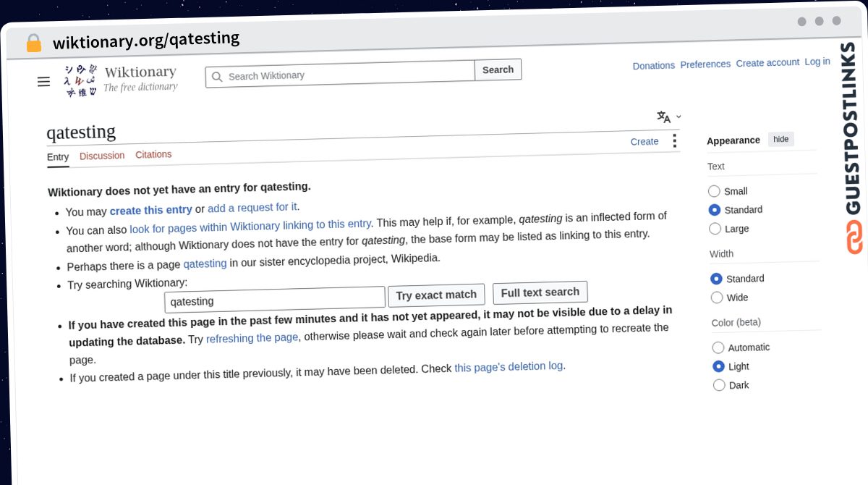Viewport: 868px width, 485px height.
Task: Select Dark color mode
Action: [719, 385]
